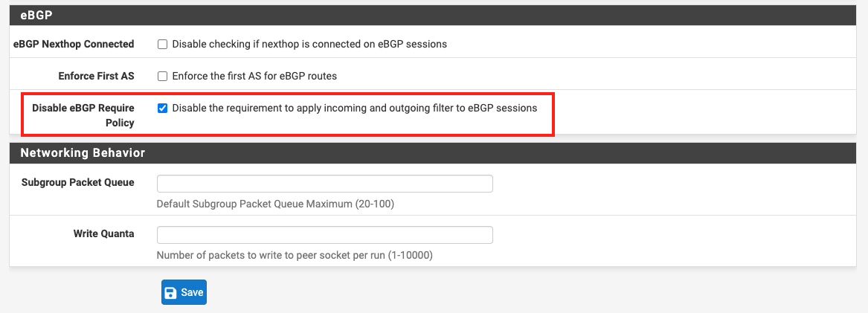Screen dimensions: 868x313
Task: Click the "Write Quanta" field label
Action: [x=103, y=233]
